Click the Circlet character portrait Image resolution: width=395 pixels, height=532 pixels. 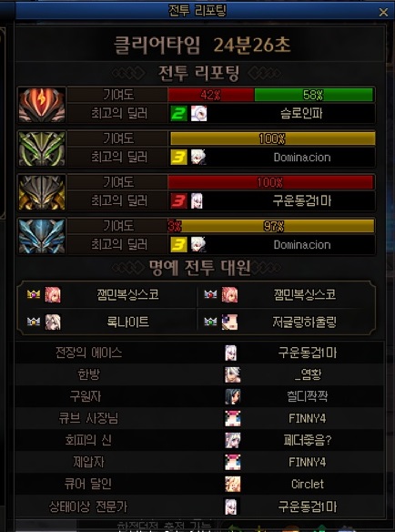click(233, 484)
